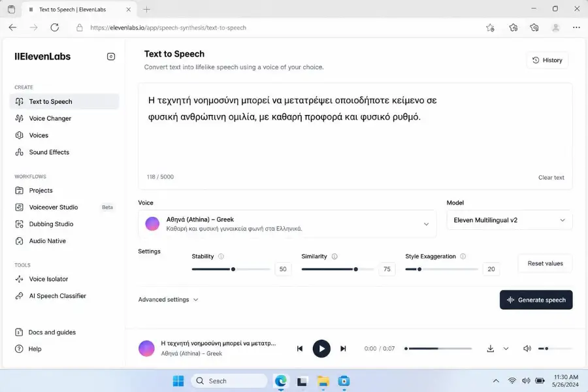Open Voiceover Studio beta
Viewport: 588px width, 392px height.
[64, 208]
